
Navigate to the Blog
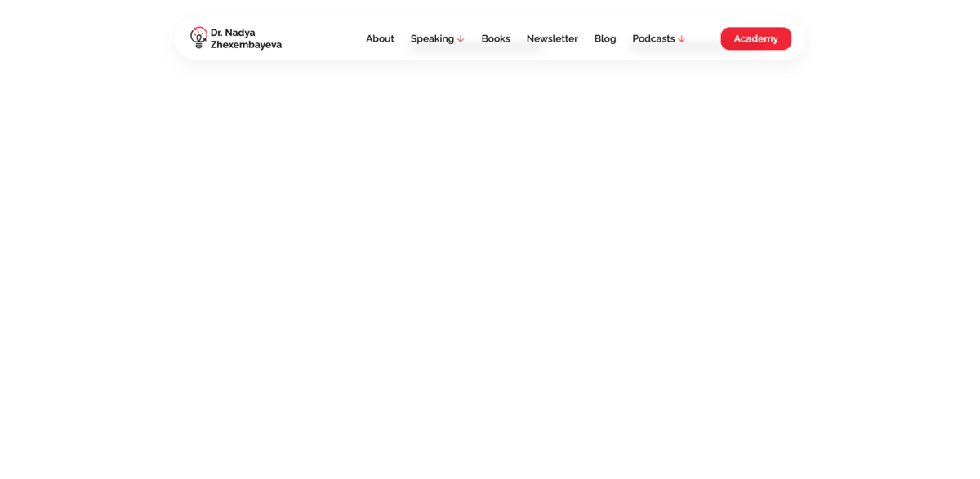point(605,38)
